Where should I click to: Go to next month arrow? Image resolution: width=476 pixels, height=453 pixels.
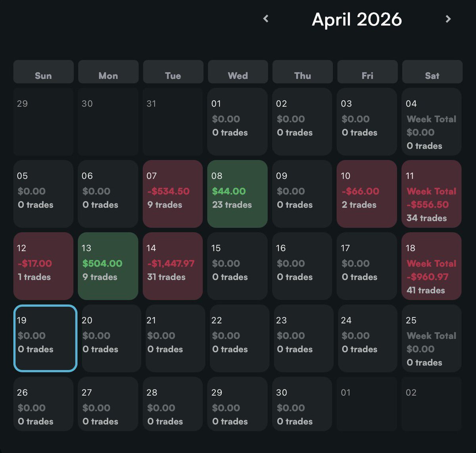click(448, 19)
